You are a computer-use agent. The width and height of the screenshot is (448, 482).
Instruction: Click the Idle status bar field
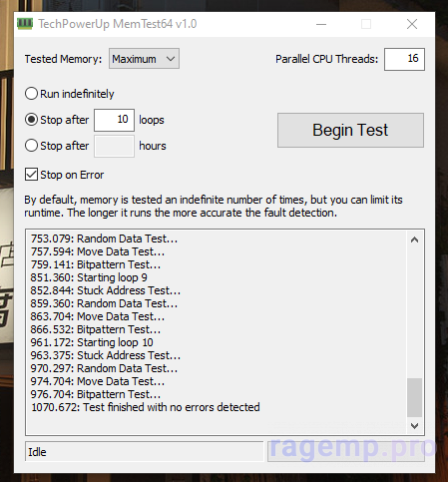coord(144,452)
